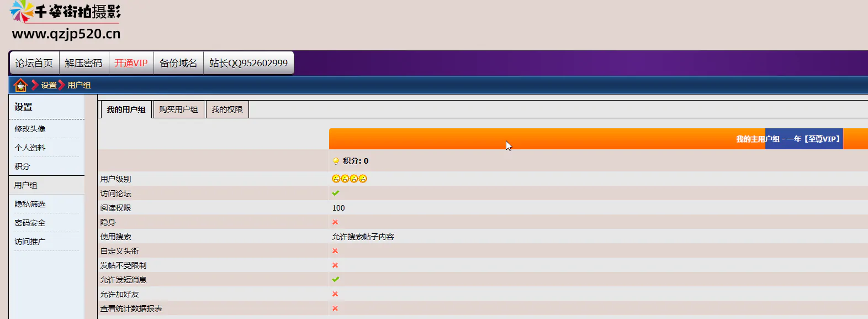
Task: Open 站长QQ952602999 navigation item
Action: point(248,63)
